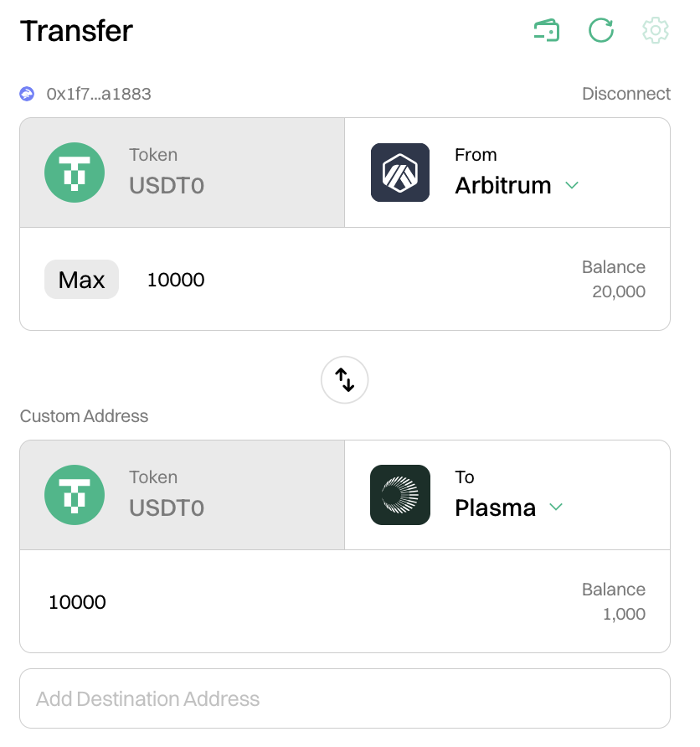
Task: Toggle the Custom Address option
Action: click(x=84, y=416)
